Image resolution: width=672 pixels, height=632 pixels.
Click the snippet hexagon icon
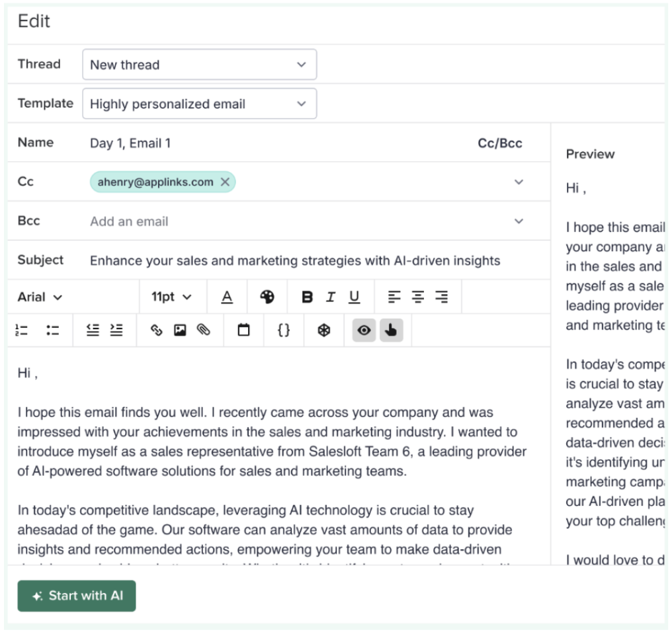324,330
